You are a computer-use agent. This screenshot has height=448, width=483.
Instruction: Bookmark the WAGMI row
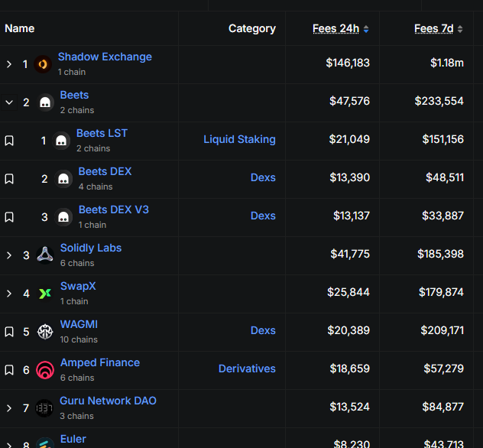click(x=9, y=332)
